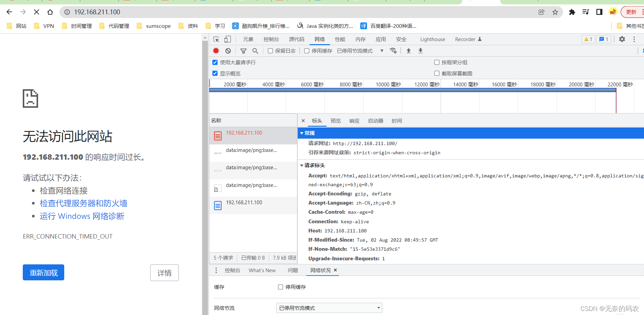Open network search magnifier icon

(x=255, y=51)
